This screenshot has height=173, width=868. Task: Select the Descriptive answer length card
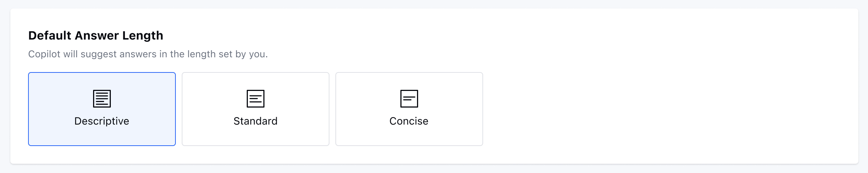[x=102, y=109]
